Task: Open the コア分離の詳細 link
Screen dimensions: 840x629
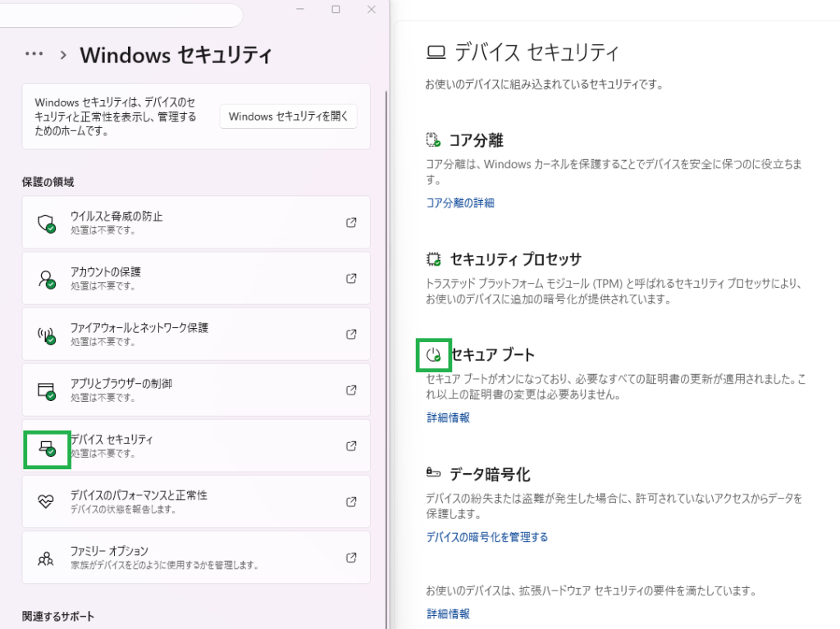Action: [x=460, y=203]
